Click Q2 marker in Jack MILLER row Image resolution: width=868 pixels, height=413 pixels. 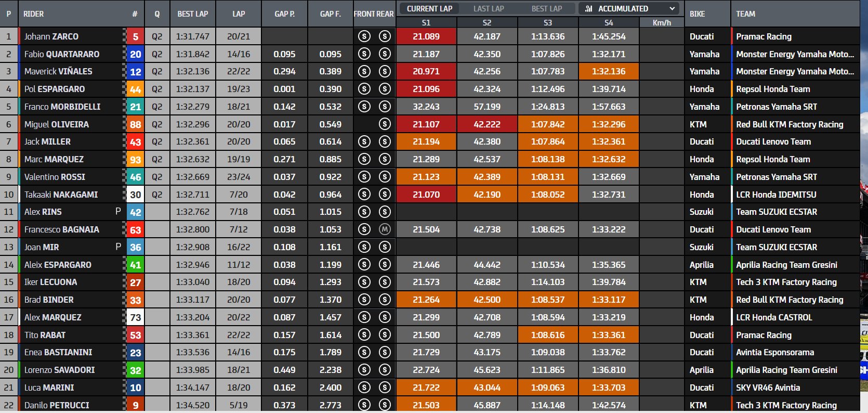(x=157, y=141)
